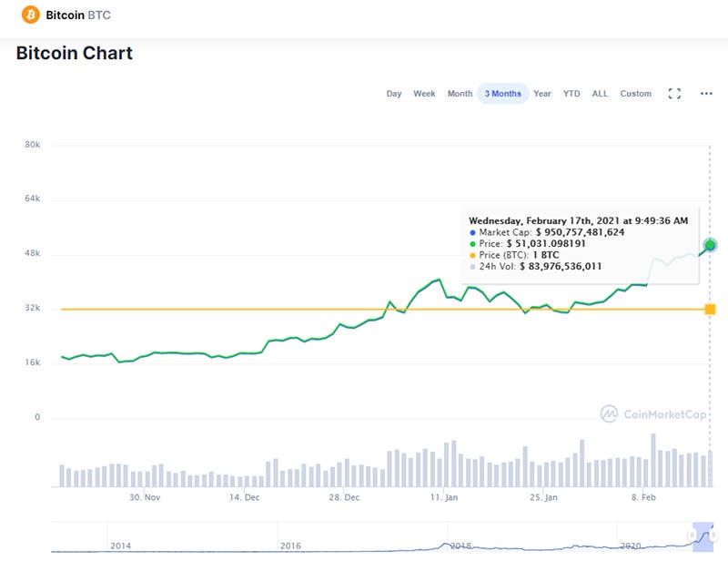Click the '30. Nov' axis date label

tap(145, 497)
